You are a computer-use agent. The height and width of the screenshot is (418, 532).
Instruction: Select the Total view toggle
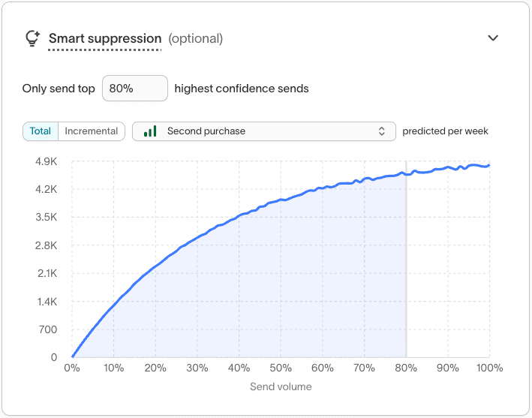pyautogui.click(x=41, y=131)
